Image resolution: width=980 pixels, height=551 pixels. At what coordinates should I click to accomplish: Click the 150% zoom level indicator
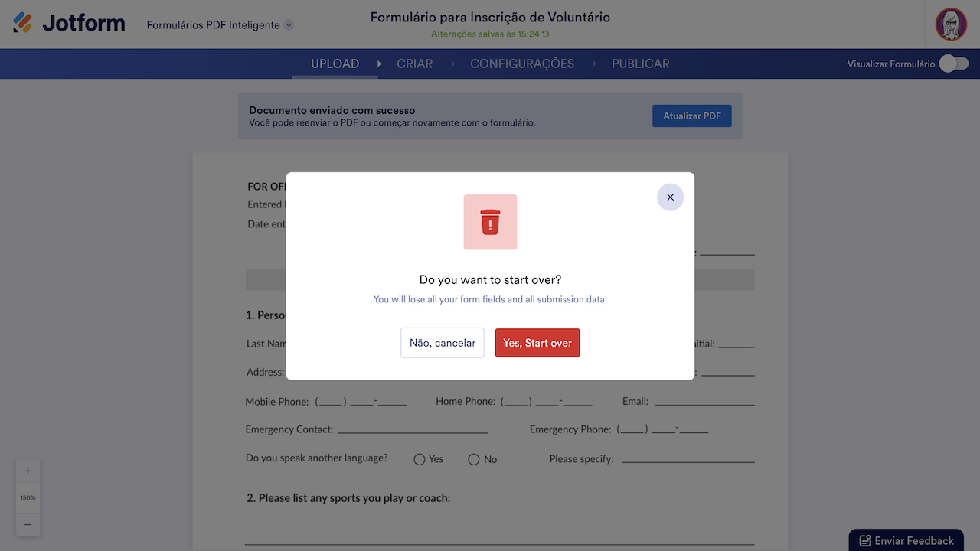pyautogui.click(x=28, y=498)
